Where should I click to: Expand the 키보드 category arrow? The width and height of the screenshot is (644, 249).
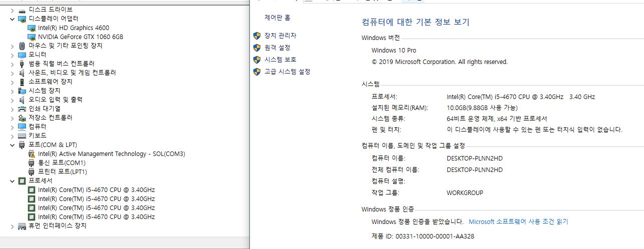click(12, 135)
